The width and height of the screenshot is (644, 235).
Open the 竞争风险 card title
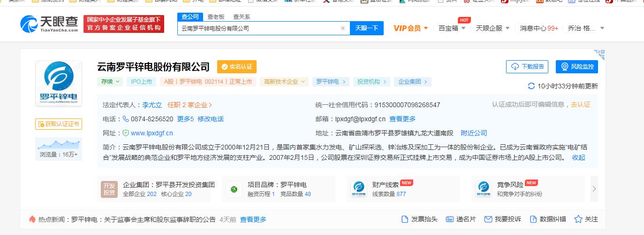pyautogui.click(x=510, y=185)
